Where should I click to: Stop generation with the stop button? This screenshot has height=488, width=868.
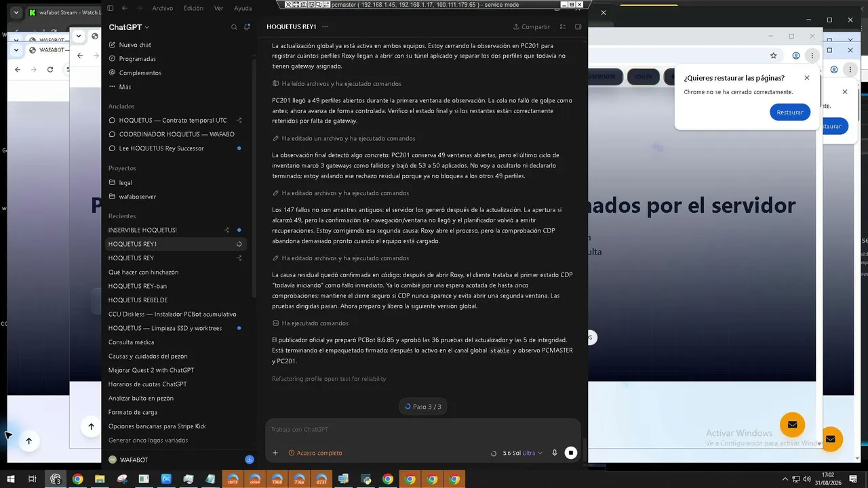pos(571,453)
